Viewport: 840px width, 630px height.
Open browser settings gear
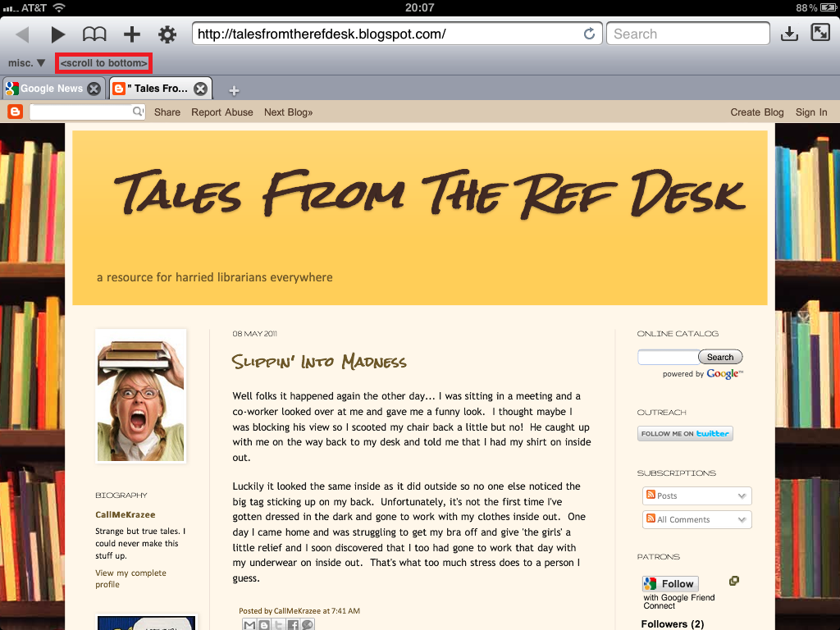point(167,34)
